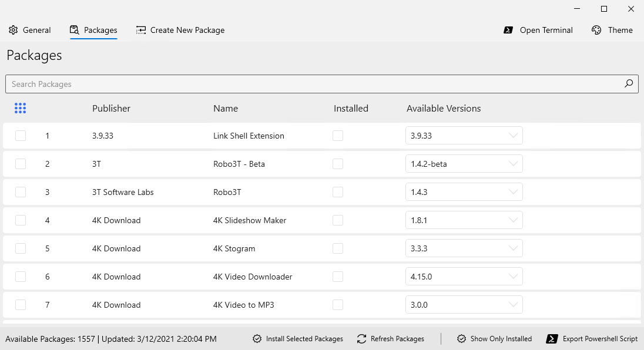The height and width of the screenshot is (350, 644).
Task: Click the Refresh Packages arrows icon
Action: (x=361, y=338)
